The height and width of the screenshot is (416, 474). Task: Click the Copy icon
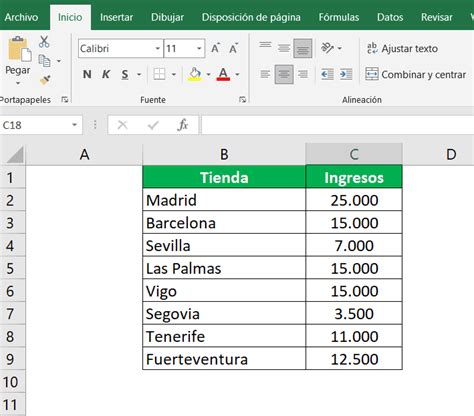point(44,61)
